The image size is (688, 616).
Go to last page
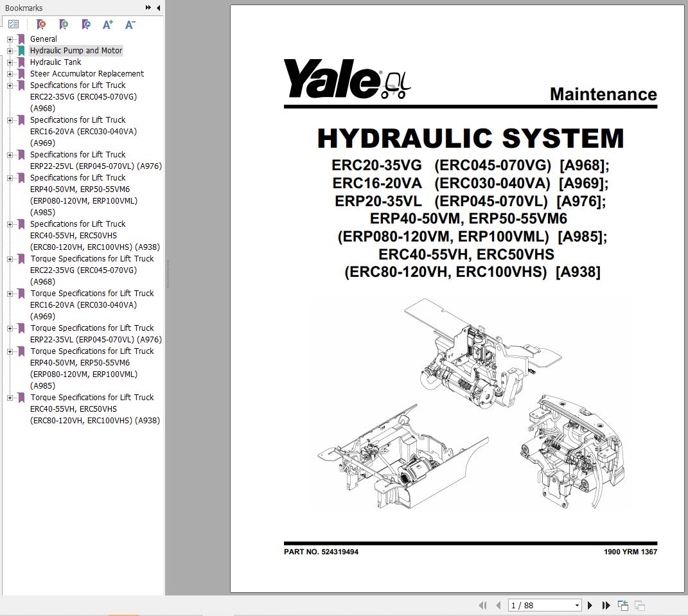606,606
